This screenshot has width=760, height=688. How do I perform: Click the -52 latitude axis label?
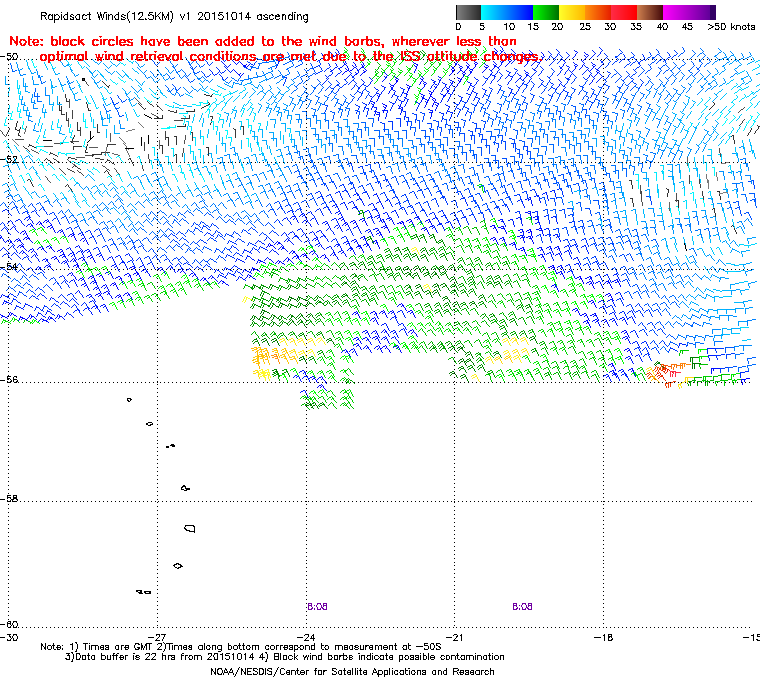9,160
